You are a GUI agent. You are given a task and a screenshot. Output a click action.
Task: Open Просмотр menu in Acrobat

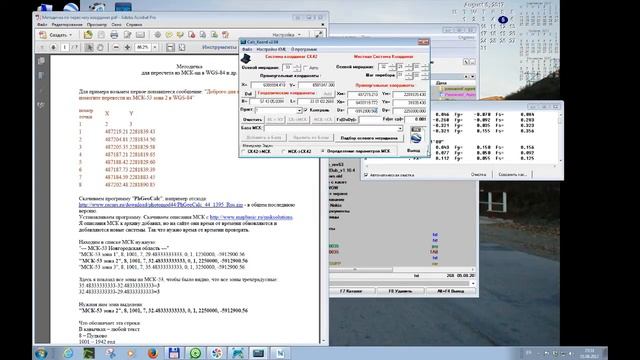click(x=97, y=25)
